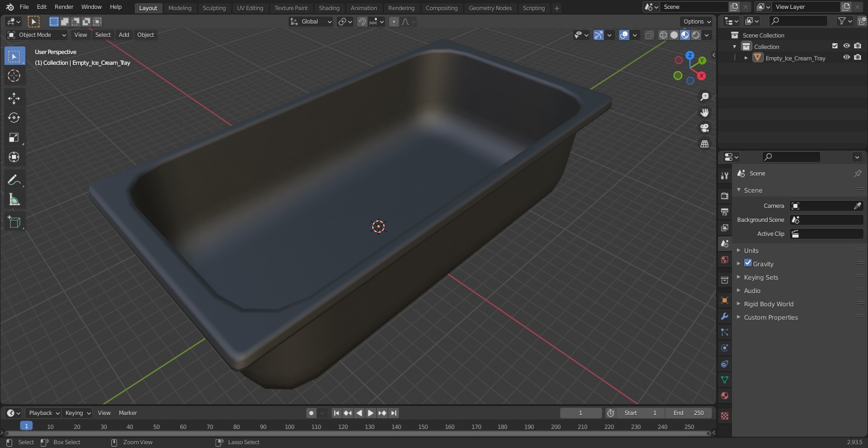Toggle proportional editing in the header

394,22
